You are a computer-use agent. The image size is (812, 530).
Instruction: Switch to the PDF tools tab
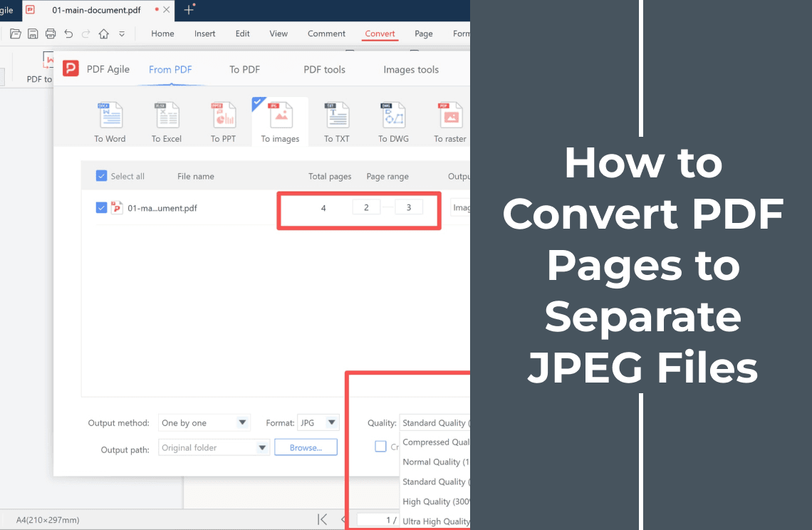coord(324,69)
